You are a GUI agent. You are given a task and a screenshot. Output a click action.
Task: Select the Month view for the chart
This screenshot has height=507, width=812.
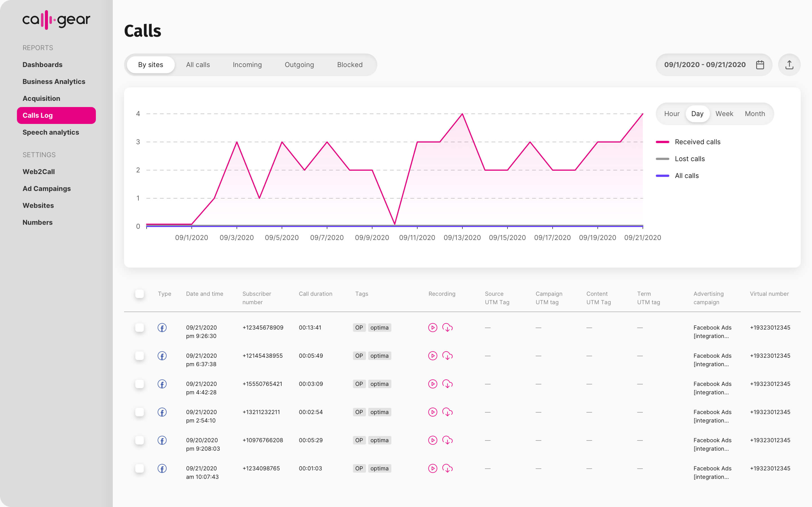(754, 114)
